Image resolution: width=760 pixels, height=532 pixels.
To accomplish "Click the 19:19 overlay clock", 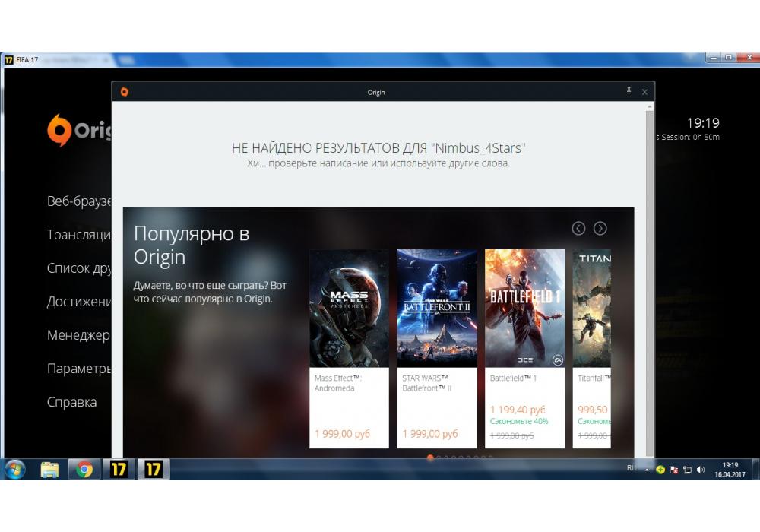I will 703,122.
